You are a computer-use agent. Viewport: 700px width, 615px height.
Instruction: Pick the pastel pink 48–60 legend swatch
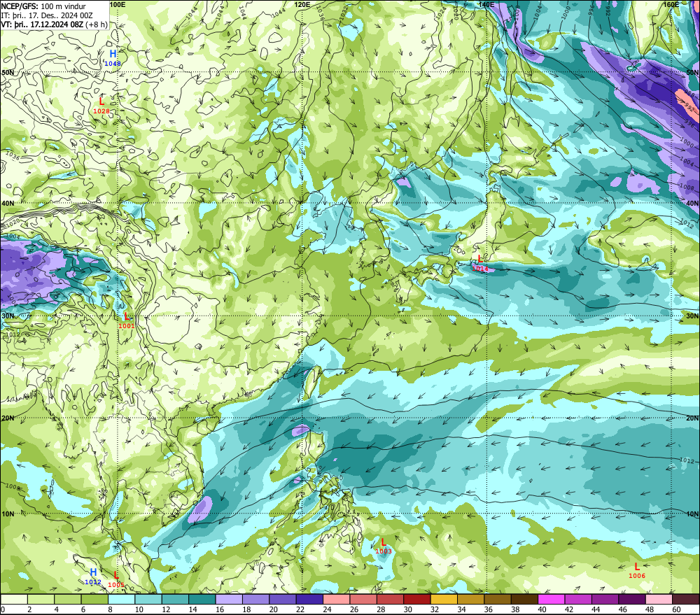pos(659,599)
